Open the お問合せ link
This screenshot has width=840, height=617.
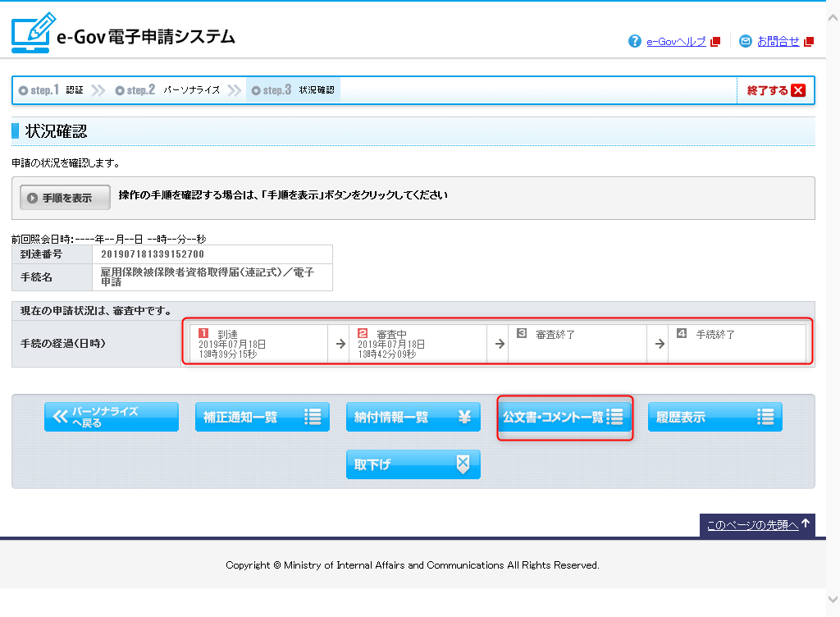[x=778, y=41]
